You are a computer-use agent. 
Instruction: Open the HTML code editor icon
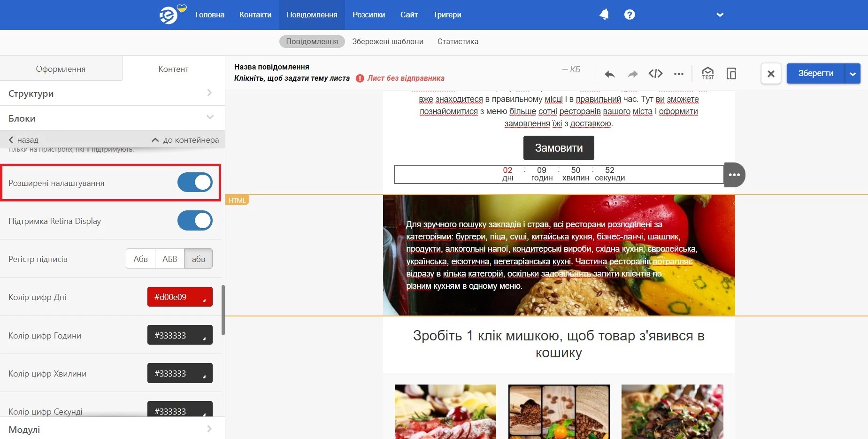coord(655,73)
